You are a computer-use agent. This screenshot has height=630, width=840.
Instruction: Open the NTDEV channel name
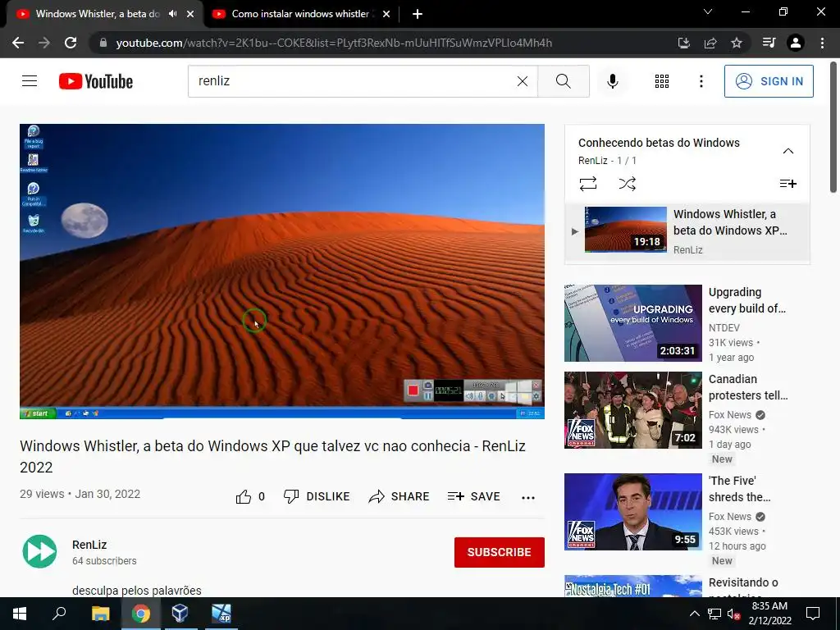pyautogui.click(x=724, y=328)
